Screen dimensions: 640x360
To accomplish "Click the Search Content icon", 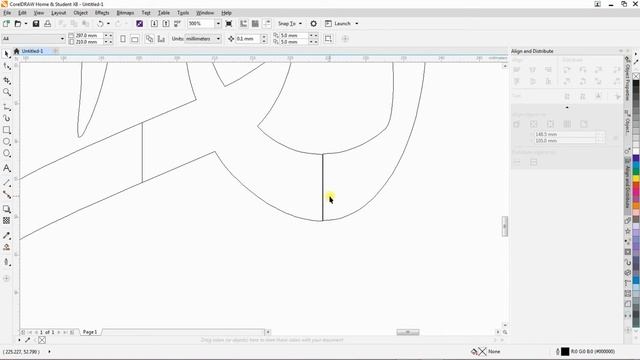I will (x=140, y=24).
